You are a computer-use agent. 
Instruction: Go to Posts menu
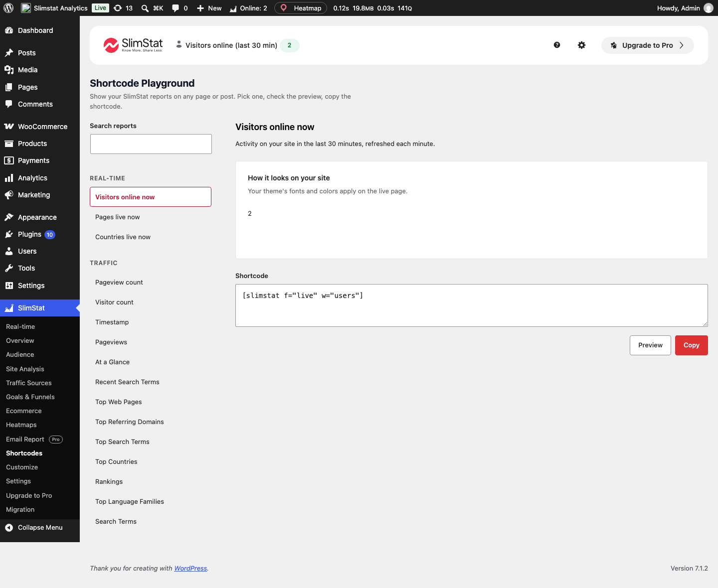[40, 53]
